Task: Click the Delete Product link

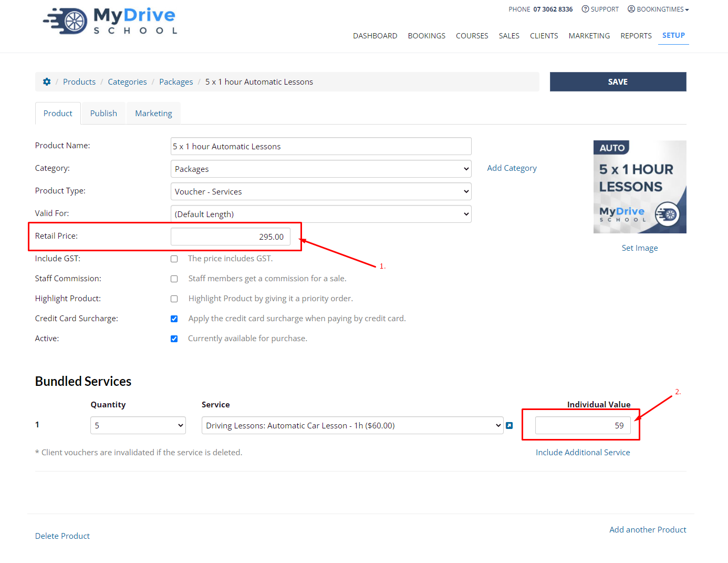Action: click(63, 536)
